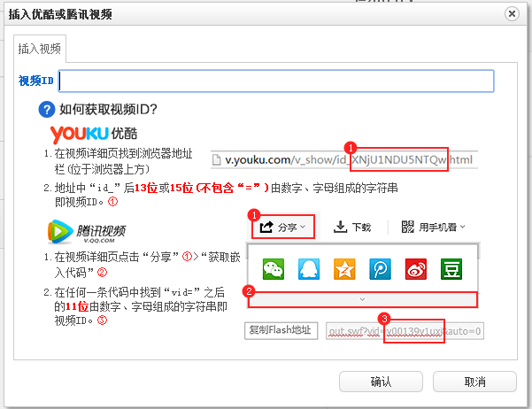Viewport: 532px width, 409px height.
Task: Click the 确认 confirm button
Action: 381,382
